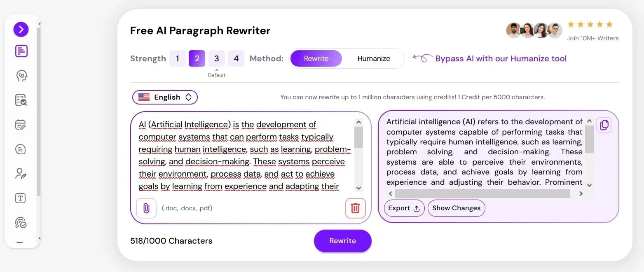Expand the sidebar using the purple arrow icon
Image resolution: width=644 pixels, height=272 pixels.
(x=21, y=29)
